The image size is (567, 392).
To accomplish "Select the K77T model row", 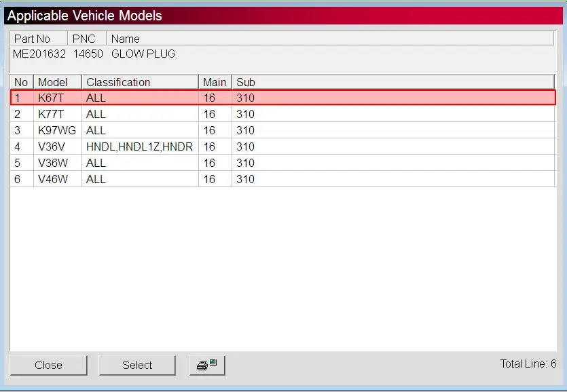I will pyautogui.click(x=282, y=114).
